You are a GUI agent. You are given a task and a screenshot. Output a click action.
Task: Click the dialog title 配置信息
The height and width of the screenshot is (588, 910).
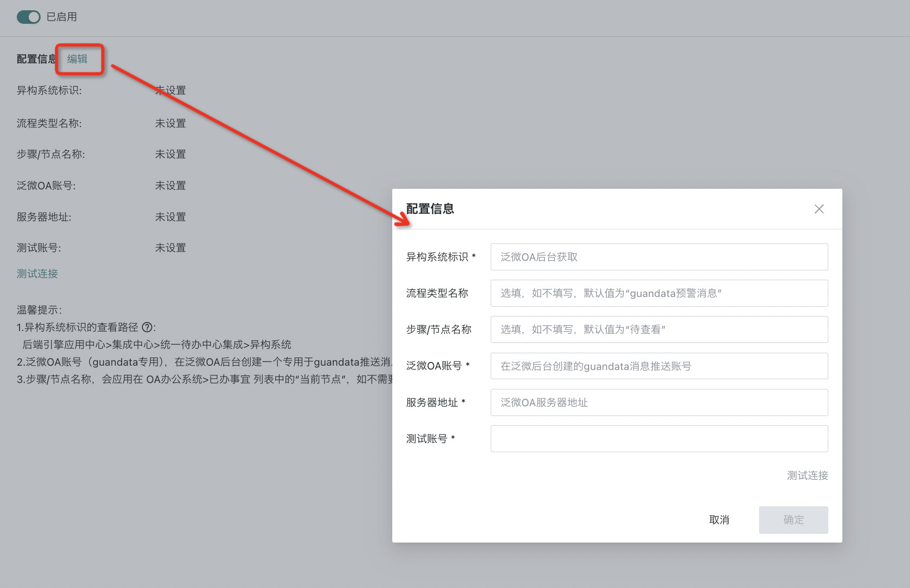coord(430,209)
